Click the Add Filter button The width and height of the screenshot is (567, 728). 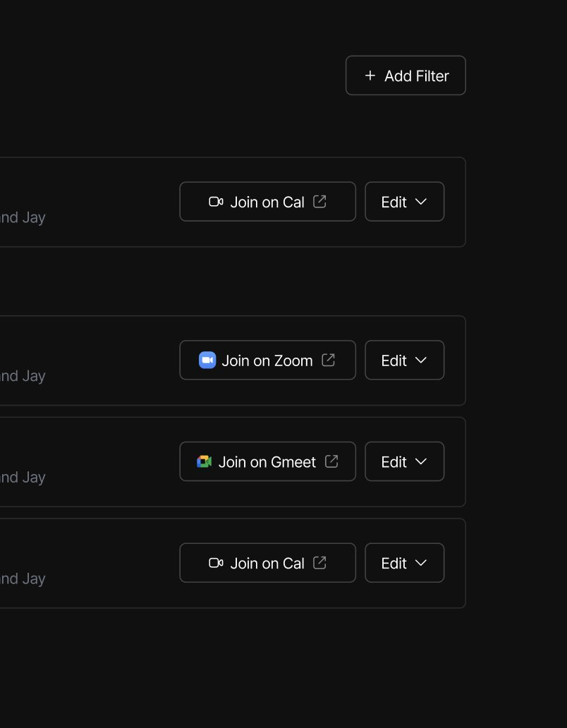pos(405,75)
